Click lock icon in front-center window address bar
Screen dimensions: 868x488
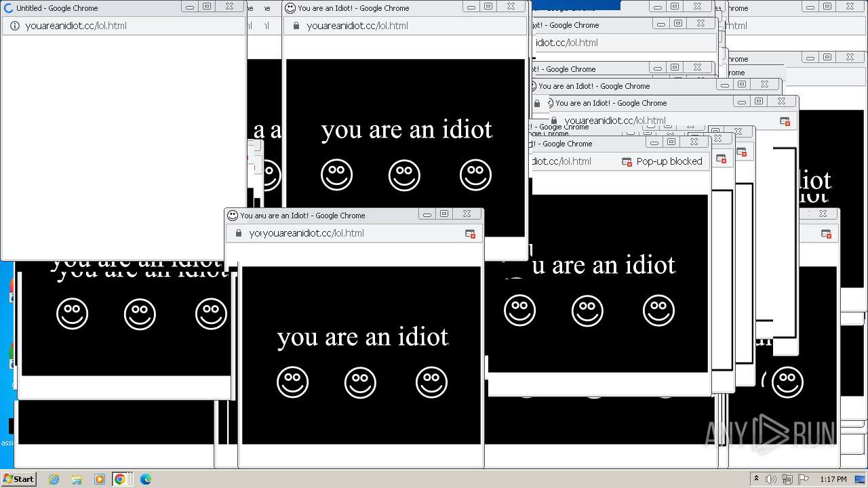pos(238,233)
